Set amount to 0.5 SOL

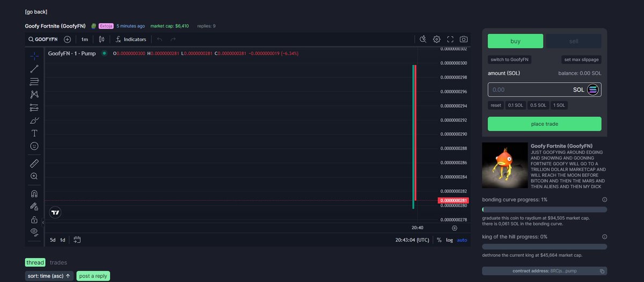point(538,105)
